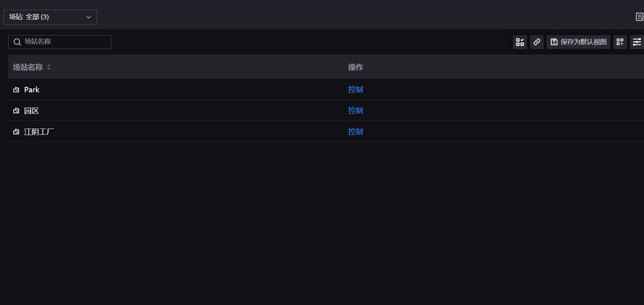Click the factory icon next to Park
644x305 pixels.
(x=16, y=89)
